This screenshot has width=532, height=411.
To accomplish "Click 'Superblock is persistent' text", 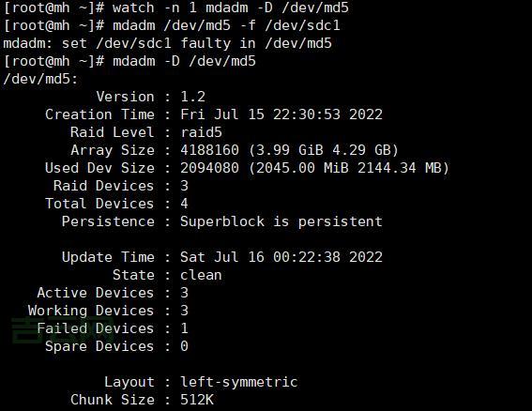I will click(281, 221).
